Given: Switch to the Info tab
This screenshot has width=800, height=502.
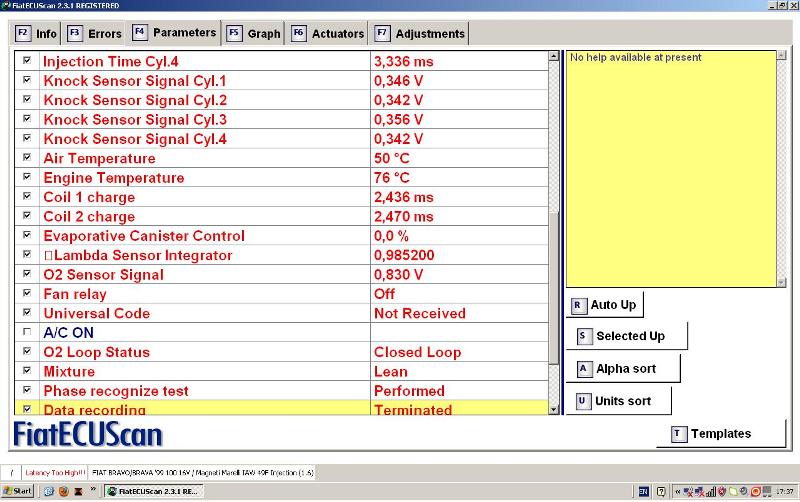Looking at the screenshot, I should coord(36,34).
